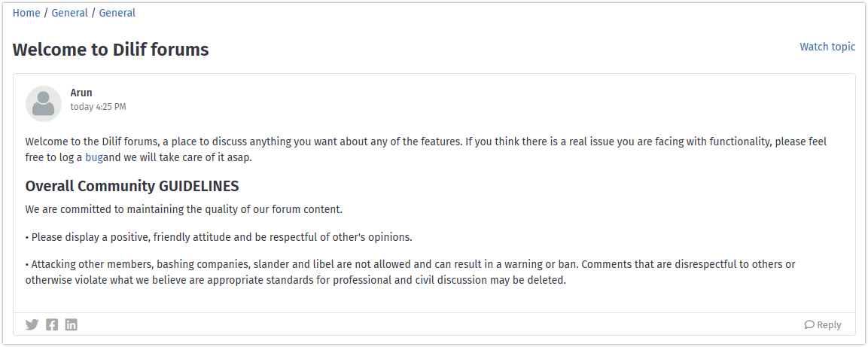Click the Watch topic link
868x347 pixels.
click(827, 47)
